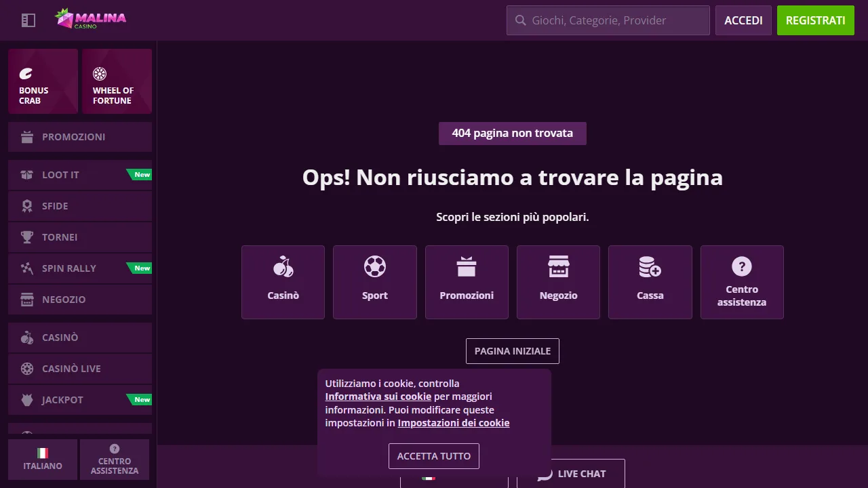Collapse the sidebar with the panel toggle icon
The height and width of the screenshot is (488, 868).
[x=28, y=20]
